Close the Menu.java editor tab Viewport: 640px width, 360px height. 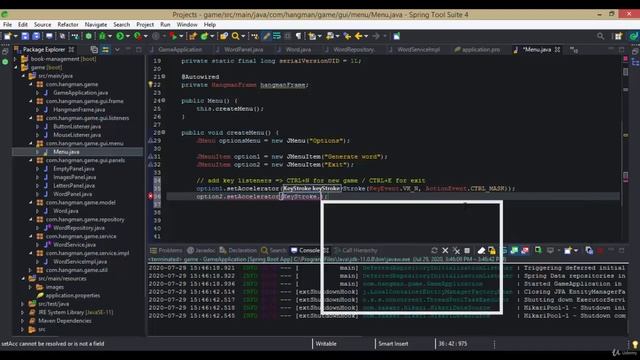[557, 49]
